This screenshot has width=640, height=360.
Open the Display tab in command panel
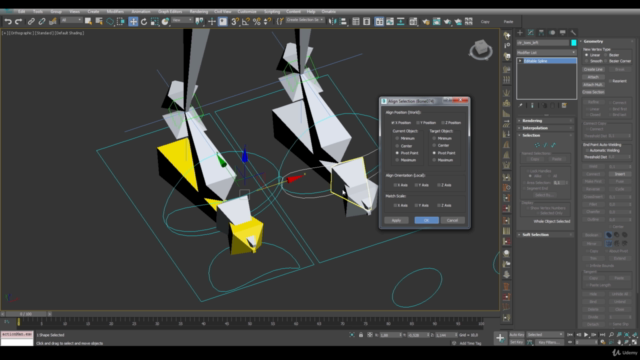click(562, 33)
